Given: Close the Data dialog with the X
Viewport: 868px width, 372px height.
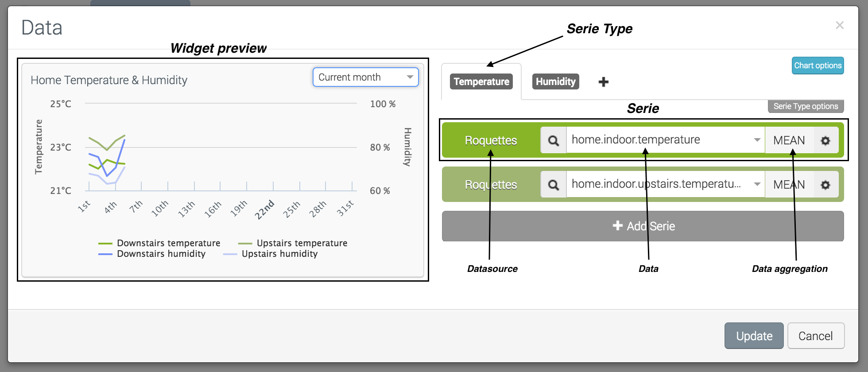Looking at the screenshot, I should pyautogui.click(x=840, y=25).
